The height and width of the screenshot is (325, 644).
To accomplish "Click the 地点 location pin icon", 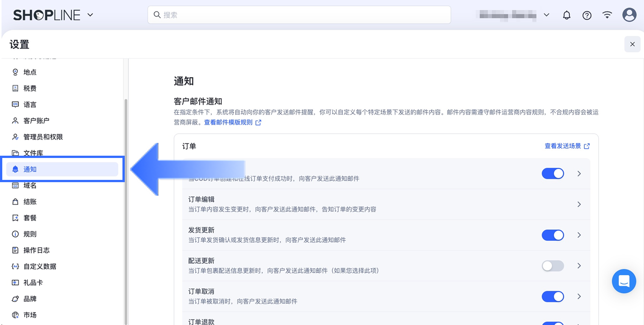I will [15, 72].
